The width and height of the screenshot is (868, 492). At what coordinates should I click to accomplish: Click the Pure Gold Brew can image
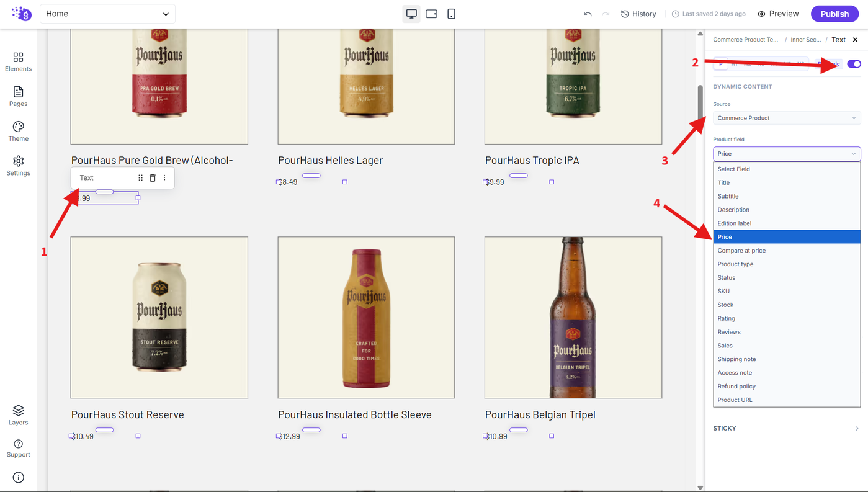tap(159, 86)
